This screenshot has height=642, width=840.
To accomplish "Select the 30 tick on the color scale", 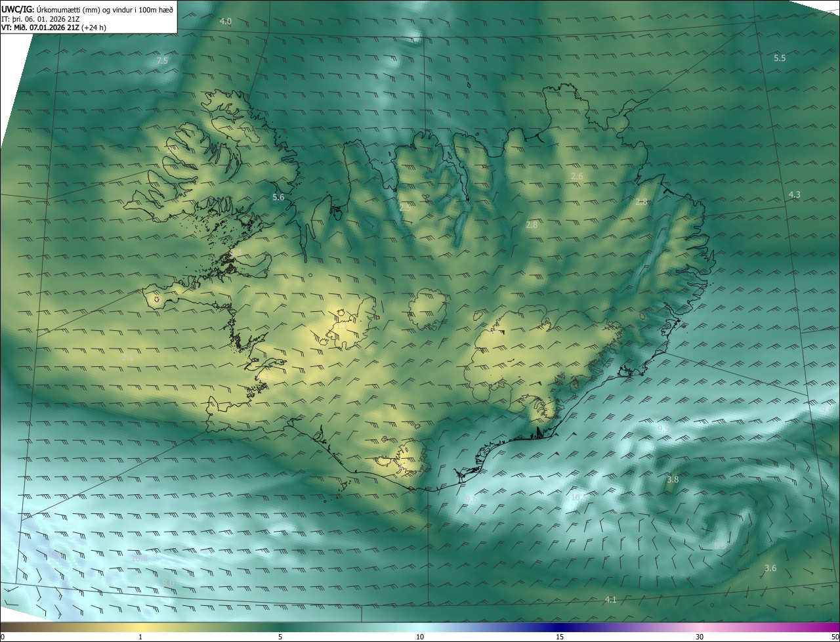I will 700,637.
